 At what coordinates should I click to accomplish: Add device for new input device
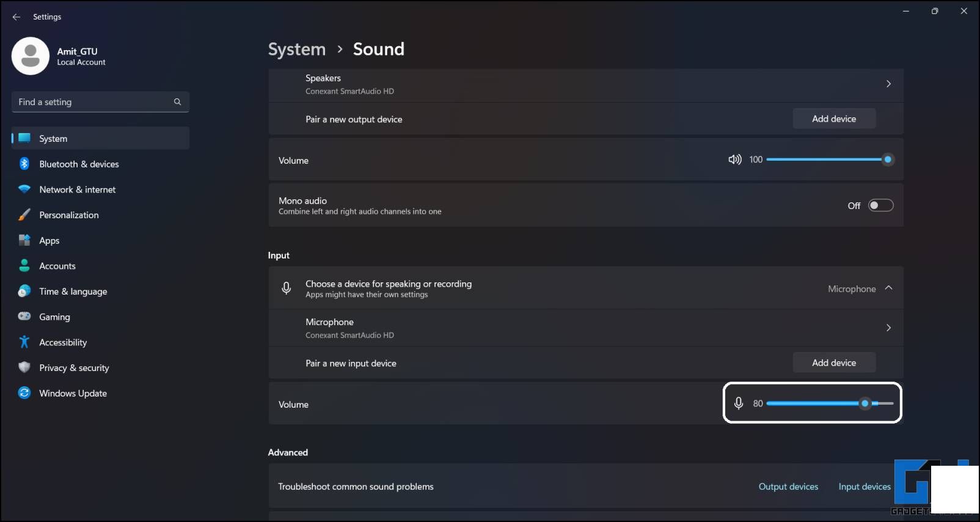pos(834,362)
